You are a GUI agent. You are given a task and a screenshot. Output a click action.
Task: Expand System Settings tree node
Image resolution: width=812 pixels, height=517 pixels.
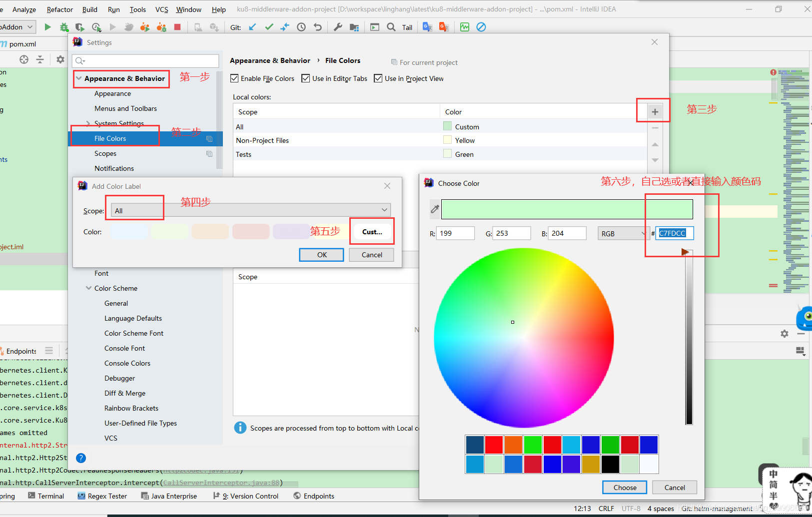click(88, 123)
